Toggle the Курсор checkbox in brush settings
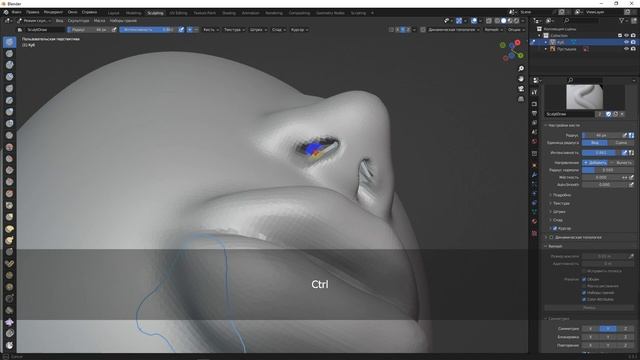640x360 pixels. [555, 229]
